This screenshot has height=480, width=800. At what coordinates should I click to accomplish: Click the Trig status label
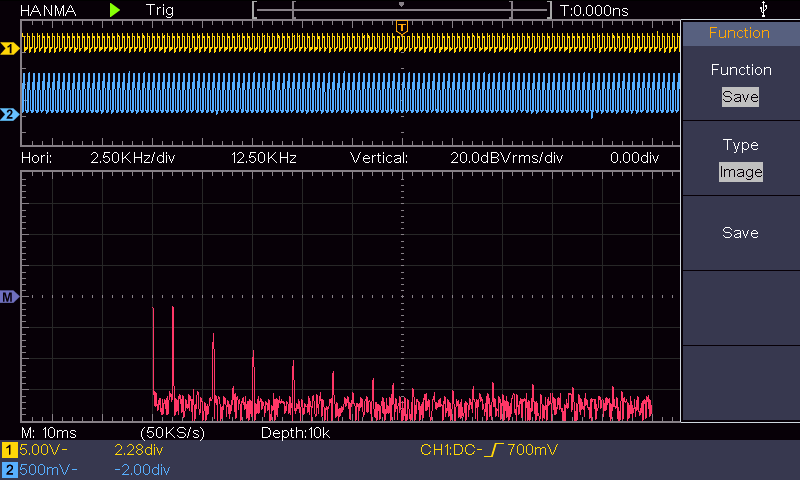point(159,10)
